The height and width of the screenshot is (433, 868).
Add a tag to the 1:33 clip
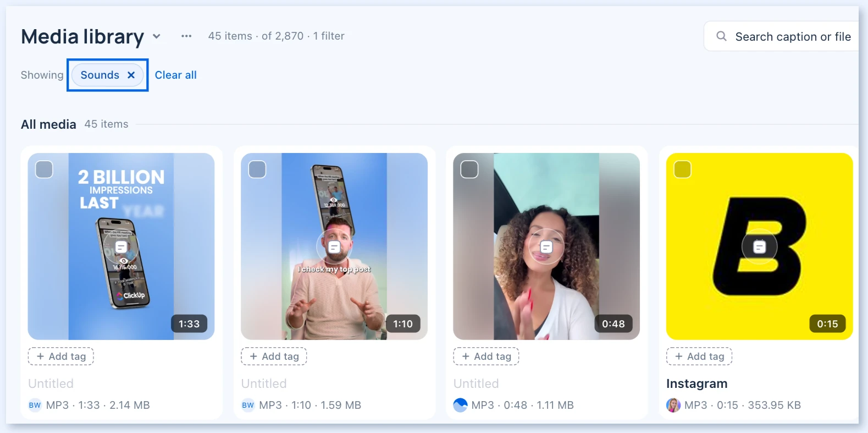click(x=61, y=357)
